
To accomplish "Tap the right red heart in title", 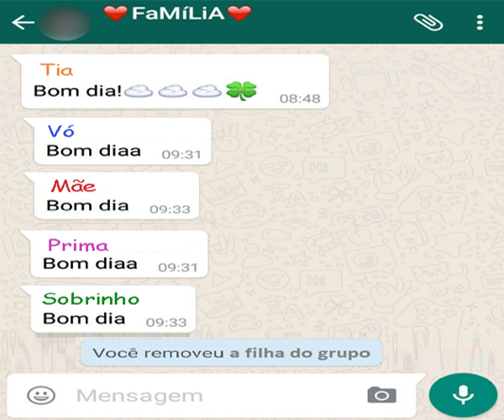I will pos(239,13).
